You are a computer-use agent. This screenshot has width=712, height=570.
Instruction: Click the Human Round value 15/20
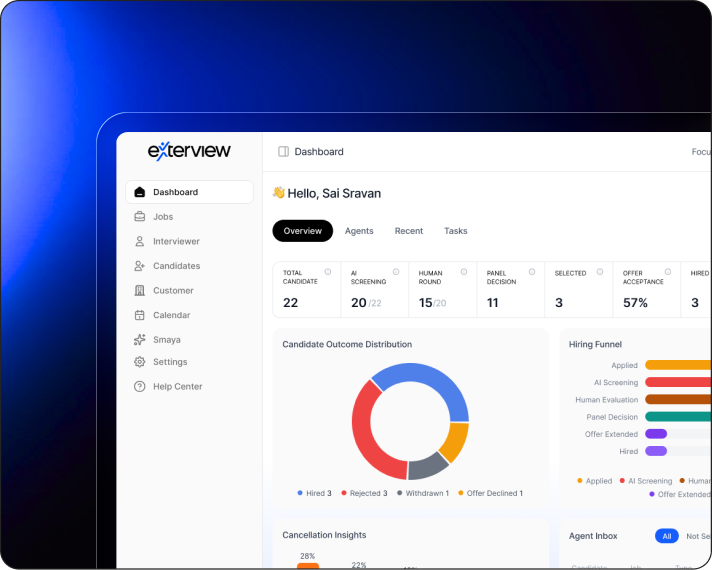(432, 302)
